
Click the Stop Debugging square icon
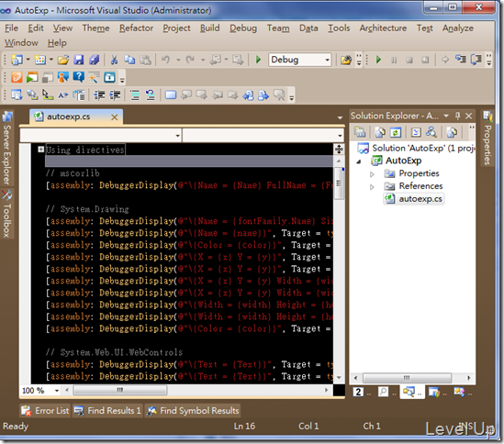tap(409, 60)
